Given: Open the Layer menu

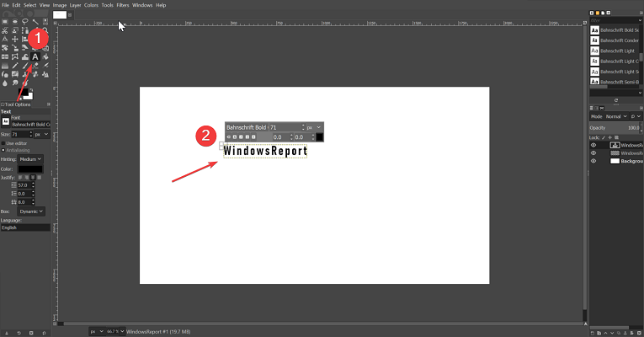Looking at the screenshot, I should 75,5.
